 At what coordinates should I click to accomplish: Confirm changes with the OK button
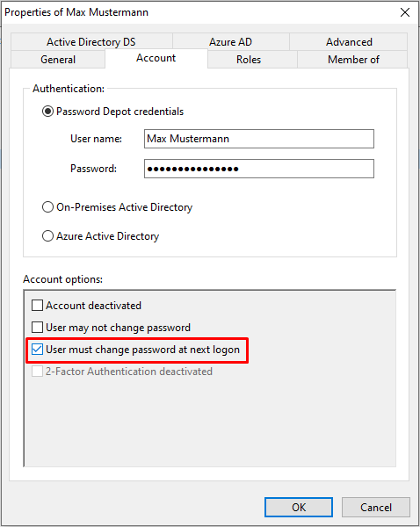click(x=299, y=507)
